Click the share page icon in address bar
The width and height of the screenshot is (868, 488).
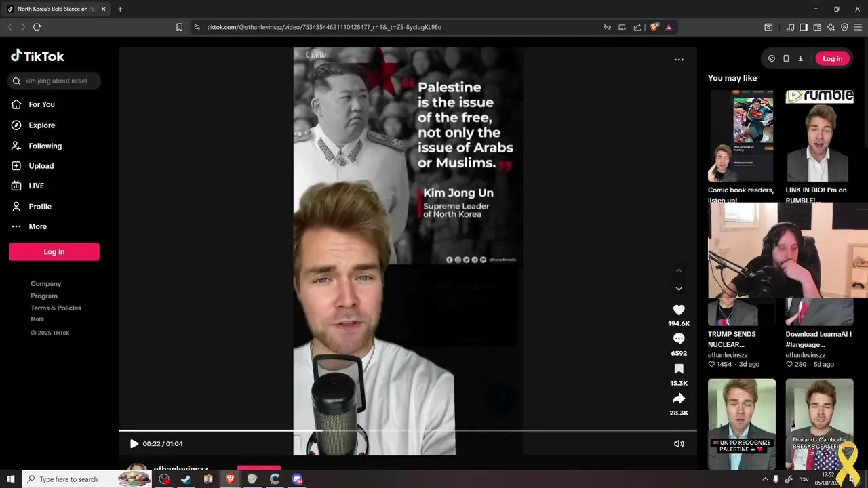pos(637,27)
